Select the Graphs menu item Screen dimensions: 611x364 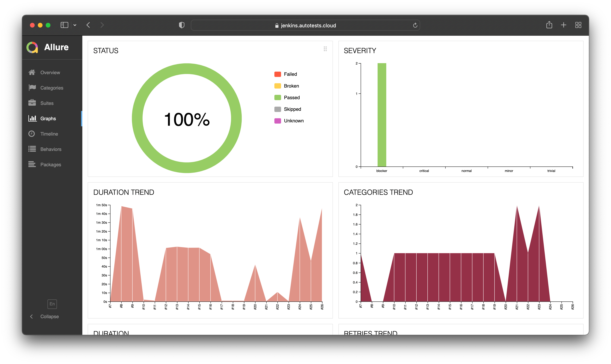click(48, 118)
